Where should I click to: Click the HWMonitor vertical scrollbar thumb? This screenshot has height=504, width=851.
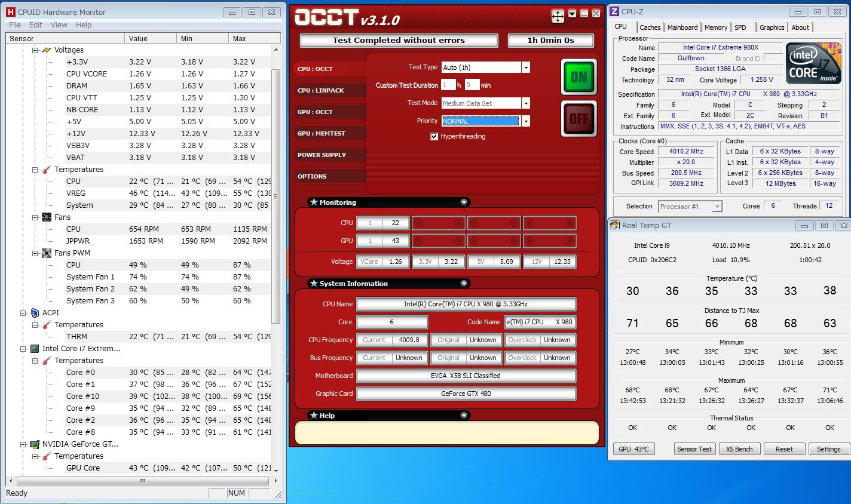tap(275, 196)
